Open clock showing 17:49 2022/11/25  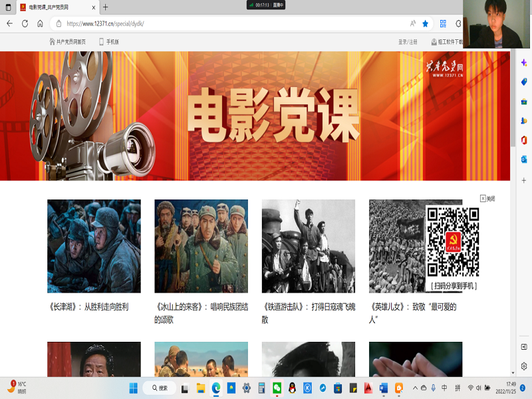click(505, 388)
